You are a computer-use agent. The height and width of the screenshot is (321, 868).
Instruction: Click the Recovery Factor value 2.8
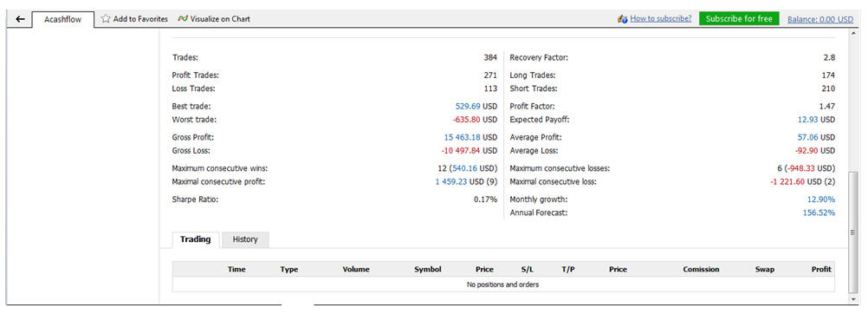pyautogui.click(x=829, y=57)
